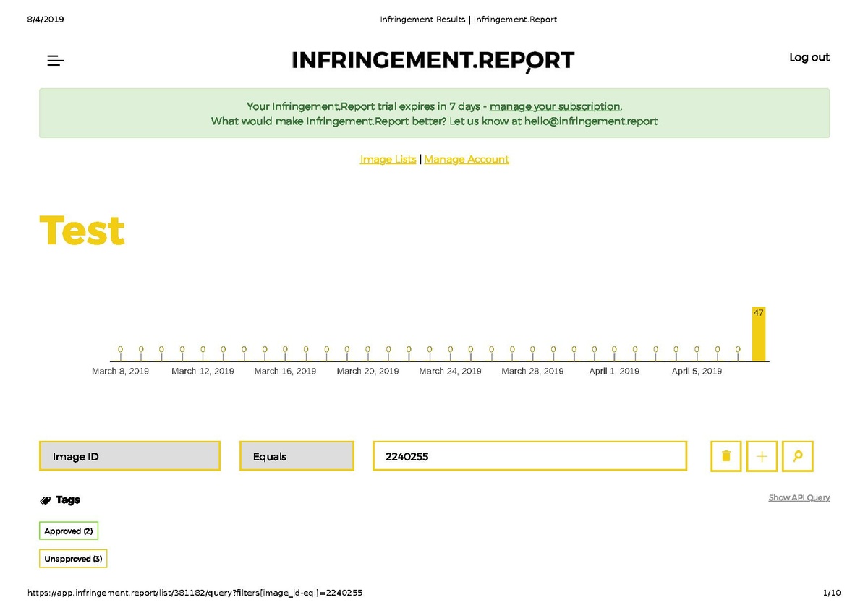Click the trash icon to delete the filter

[726, 456]
